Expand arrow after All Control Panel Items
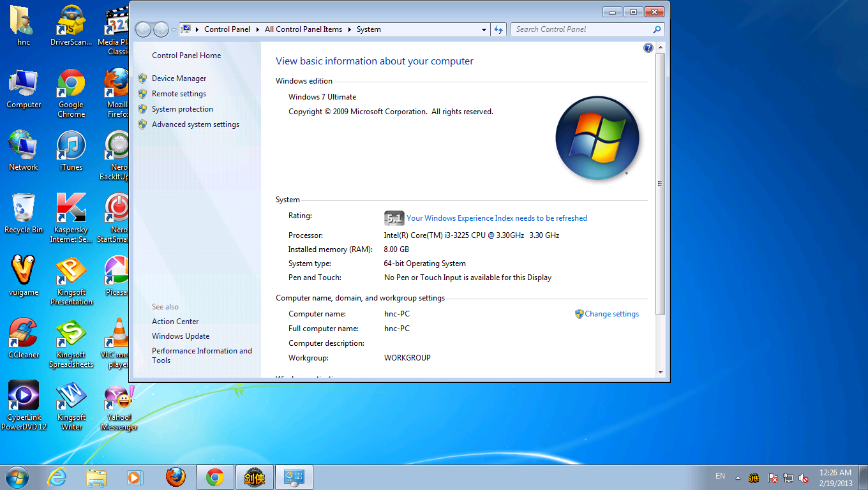This screenshot has width=868, height=490. (x=350, y=29)
